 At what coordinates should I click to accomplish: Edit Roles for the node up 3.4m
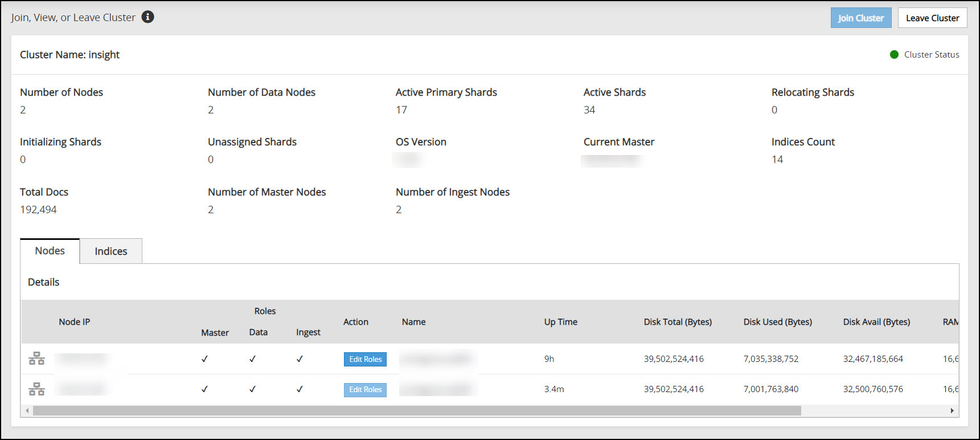[365, 390]
